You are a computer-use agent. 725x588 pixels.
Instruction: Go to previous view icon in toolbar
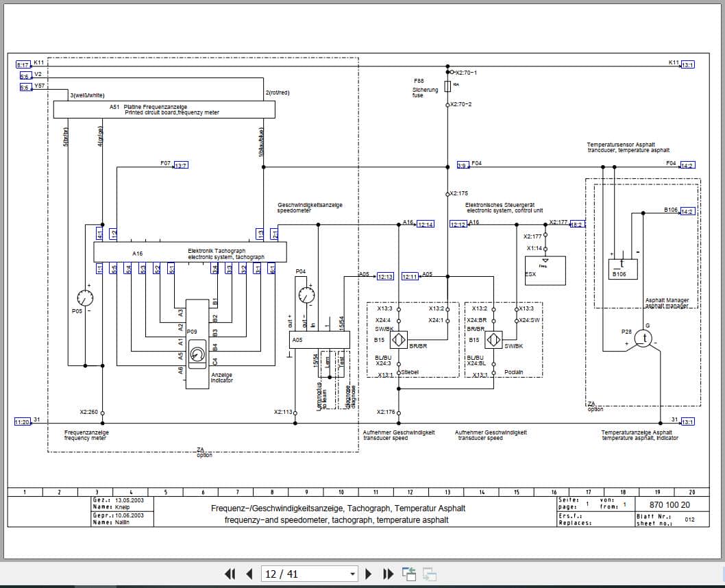click(408, 574)
